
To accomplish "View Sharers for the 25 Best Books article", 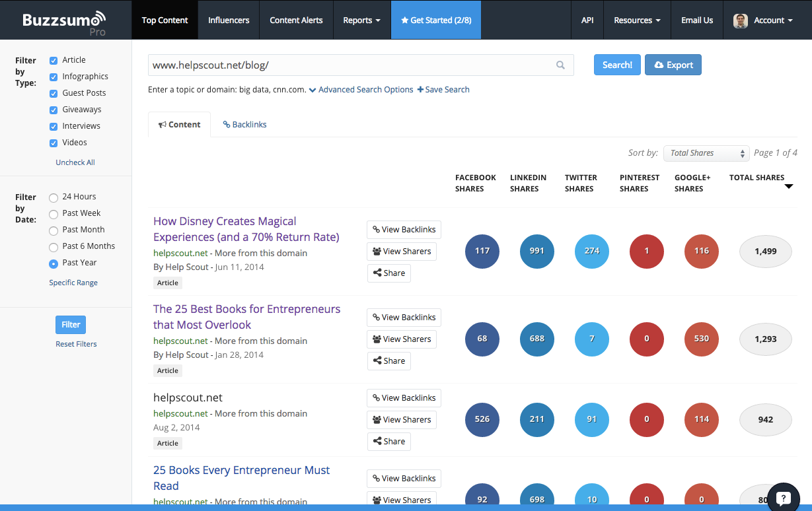I will click(x=402, y=339).
